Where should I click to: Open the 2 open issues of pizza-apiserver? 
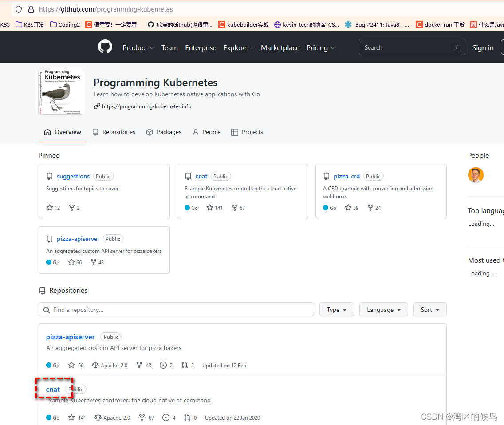click(x=166, y=365)
